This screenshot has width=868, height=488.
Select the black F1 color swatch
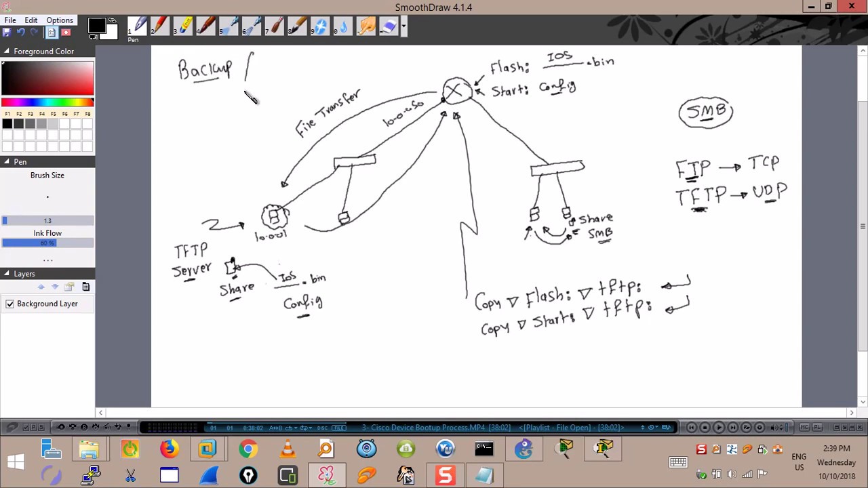[x=7, y=123]
